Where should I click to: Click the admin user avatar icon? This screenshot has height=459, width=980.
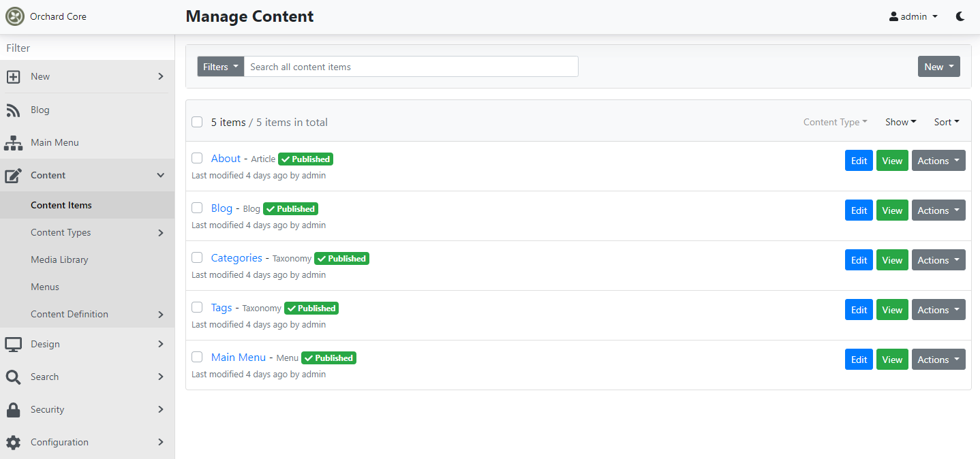coord(893,16)
